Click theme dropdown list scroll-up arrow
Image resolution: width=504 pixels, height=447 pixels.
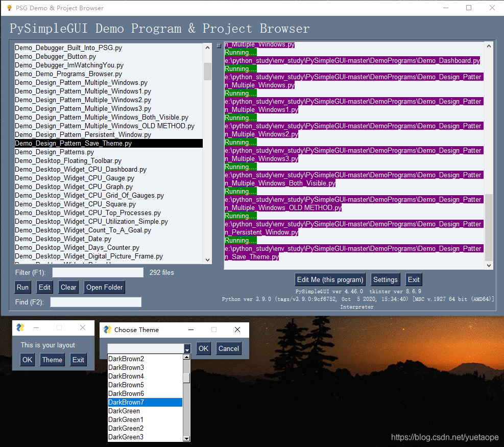186,357
